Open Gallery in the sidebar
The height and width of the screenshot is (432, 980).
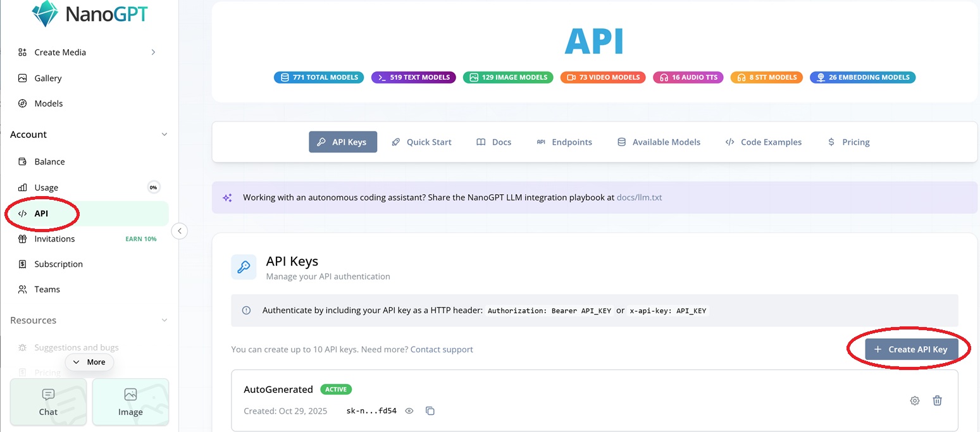(48, 78)
